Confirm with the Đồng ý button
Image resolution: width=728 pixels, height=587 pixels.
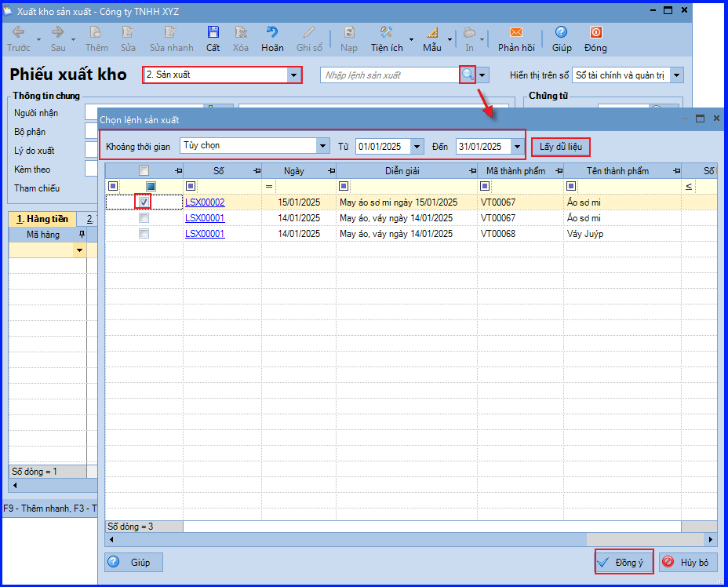[x=624, y=562]
